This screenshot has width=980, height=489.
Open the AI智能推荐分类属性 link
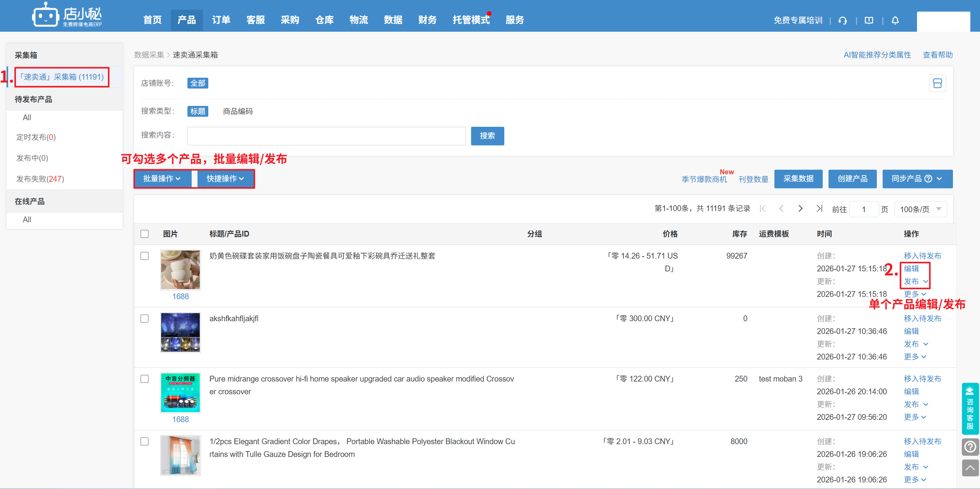point(877,55)
